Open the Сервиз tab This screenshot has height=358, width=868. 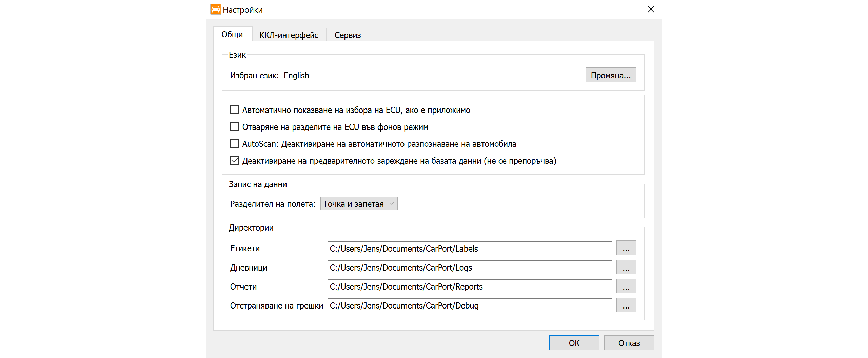click(347, 35)
